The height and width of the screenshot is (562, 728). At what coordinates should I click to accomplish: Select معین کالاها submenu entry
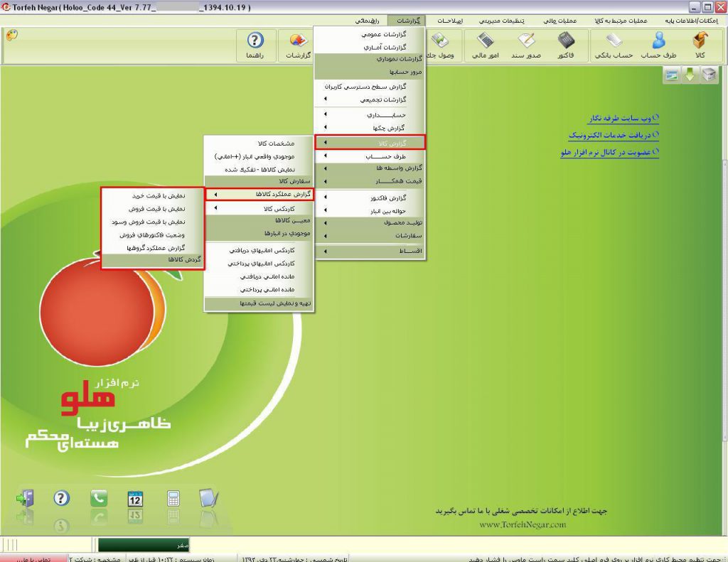(x=259, y=220)
